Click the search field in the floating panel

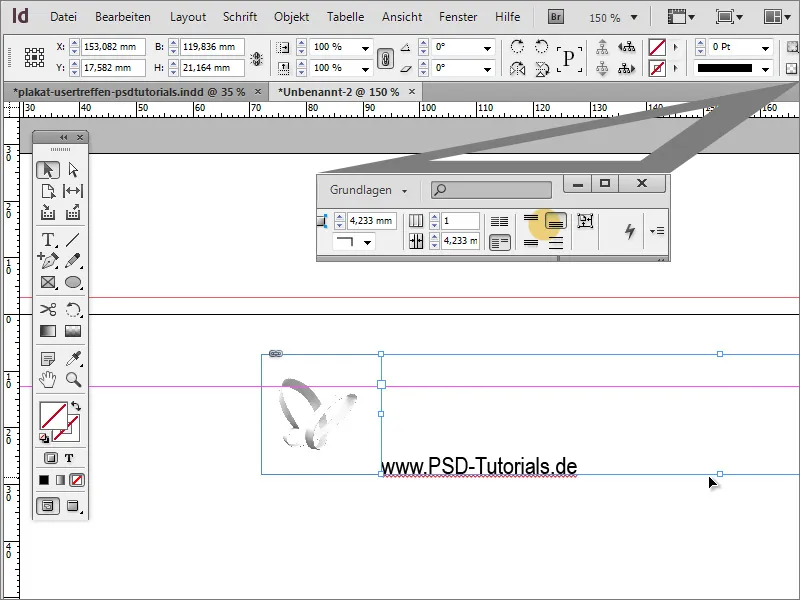tap(490, 189)
